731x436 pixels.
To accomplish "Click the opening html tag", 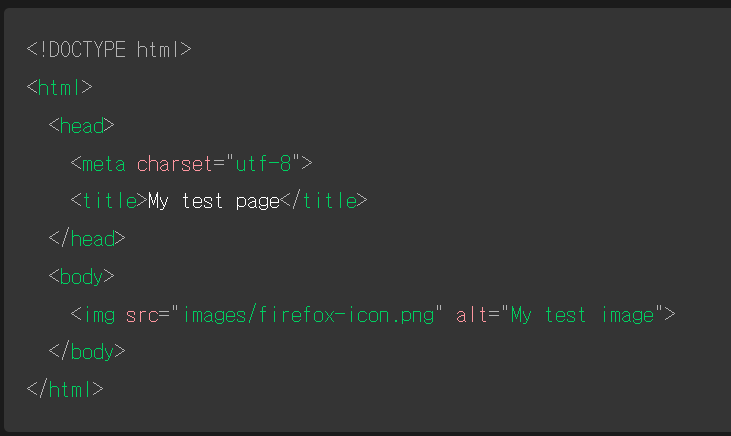I will pos(60,87).
